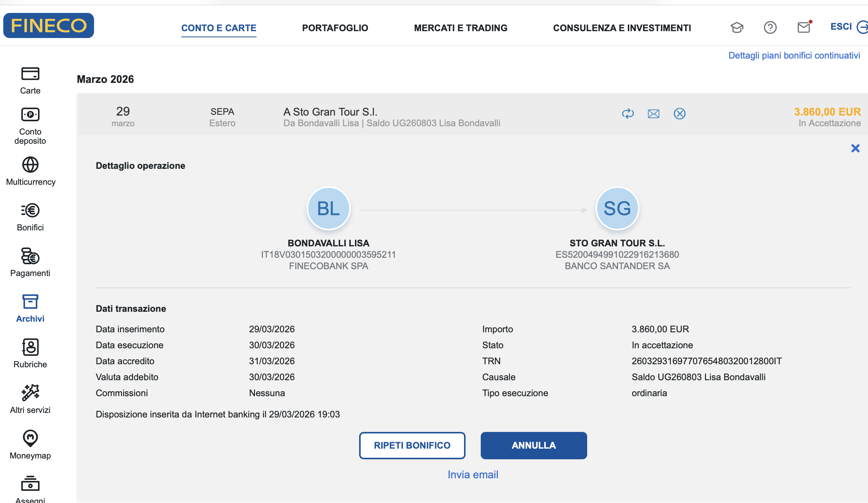The width and height of the screenshot is (868, 503).
Task: Open Assegni at the sidebar bottom
Action: coord(30,489)
